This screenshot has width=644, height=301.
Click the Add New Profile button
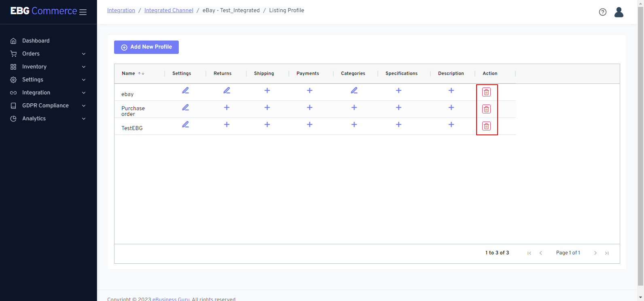tap(146, 47)
